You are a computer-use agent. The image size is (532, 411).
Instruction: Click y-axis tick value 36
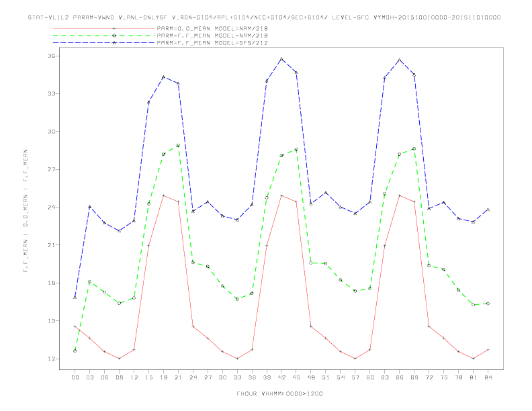tap(51, 56)
